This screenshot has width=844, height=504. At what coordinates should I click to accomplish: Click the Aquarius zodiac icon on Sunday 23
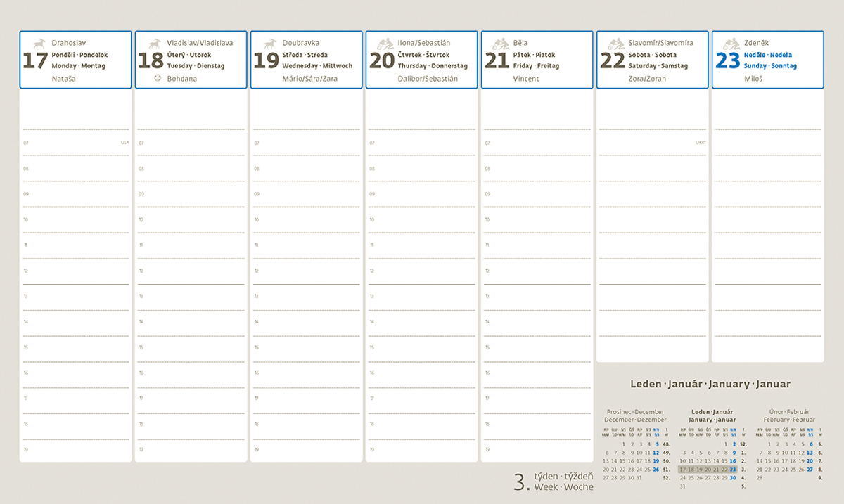point(731,44)
